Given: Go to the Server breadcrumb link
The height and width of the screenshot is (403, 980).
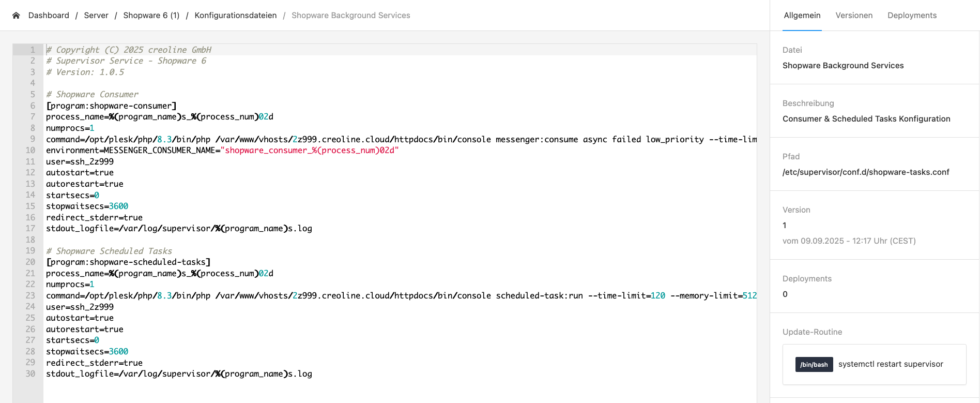Looking at the screenshot, I should pyautogui.click(x=96, y=16).
